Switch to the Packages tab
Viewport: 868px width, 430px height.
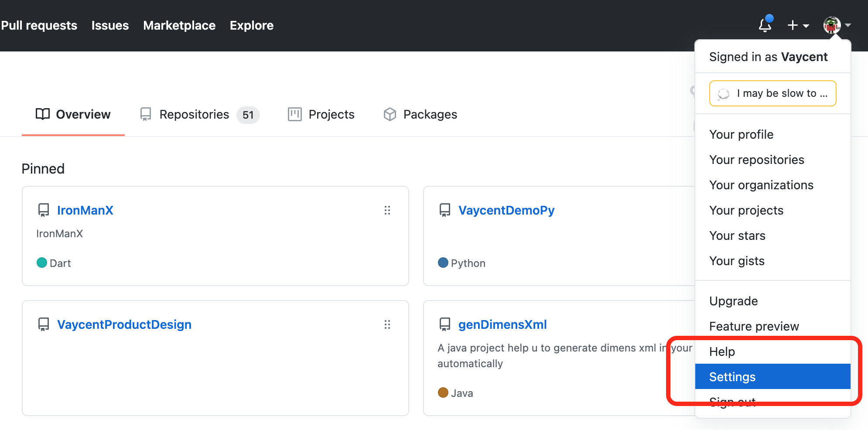tap(420, 114)
